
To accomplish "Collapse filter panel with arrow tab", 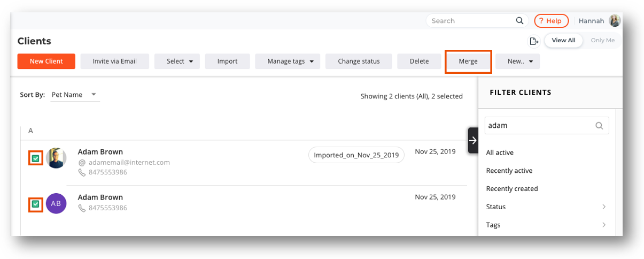I will click(x=473, y=141).
